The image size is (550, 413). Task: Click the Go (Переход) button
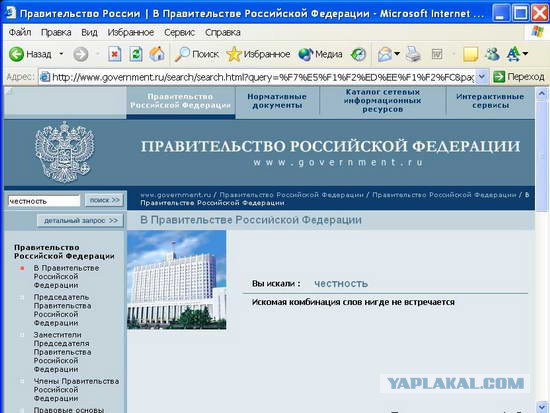[x=519, y=76]
